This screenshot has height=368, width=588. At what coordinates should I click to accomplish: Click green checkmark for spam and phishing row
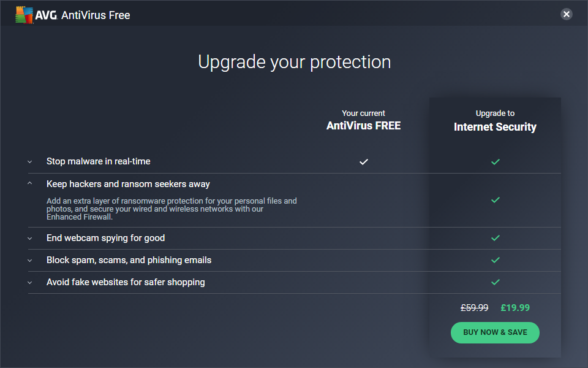pyautogui.click(x=496, y=260)
